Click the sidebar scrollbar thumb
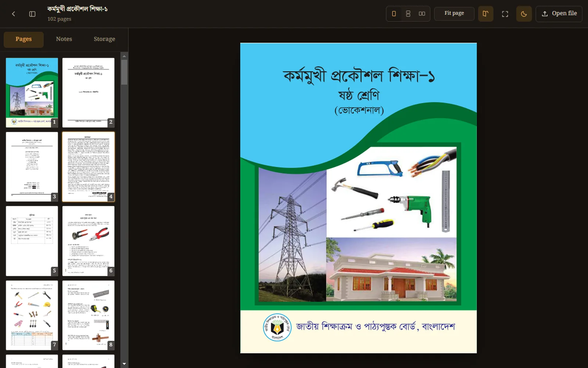Viewport: 588px width, 368px height. pos(124,72)
